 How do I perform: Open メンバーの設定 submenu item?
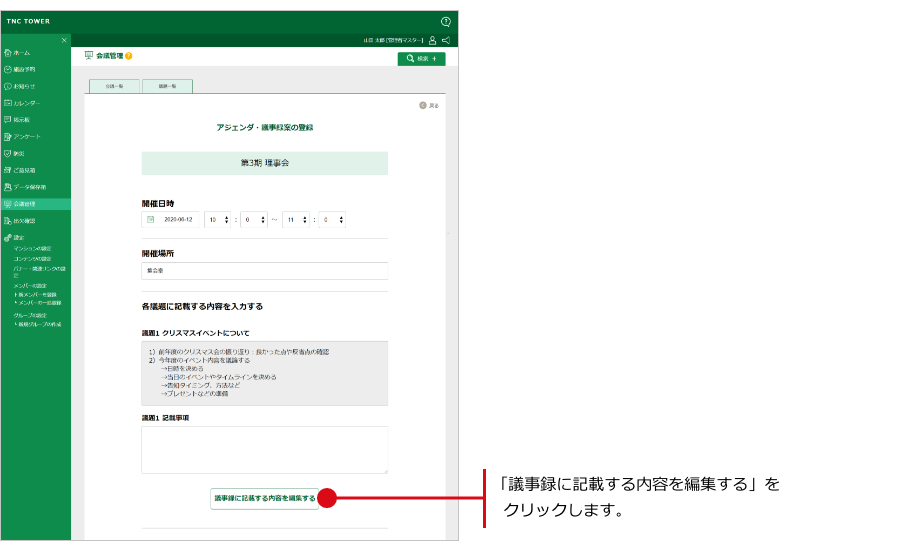30,286
